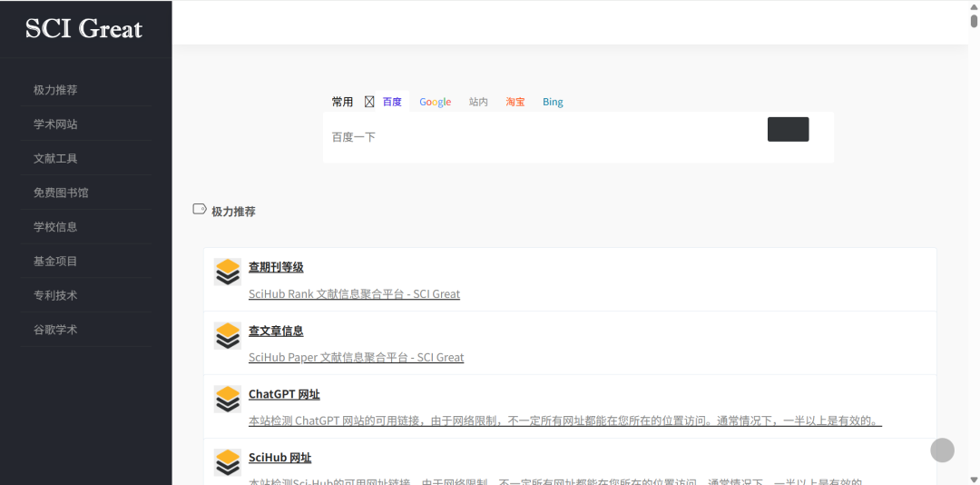Viewport: 980px width, 485px height.
Task: Click the 查文章信息 stacked-layers icon
Action: point(227,336)
